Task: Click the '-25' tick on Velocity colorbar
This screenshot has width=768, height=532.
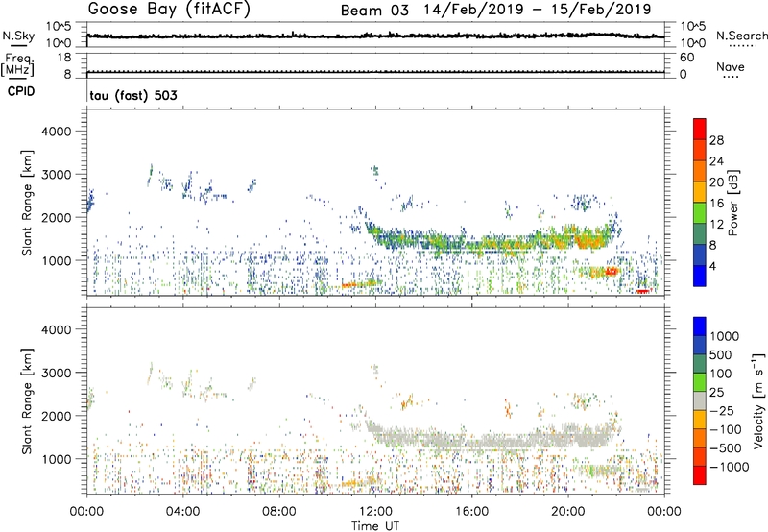Action: point(722,411)
